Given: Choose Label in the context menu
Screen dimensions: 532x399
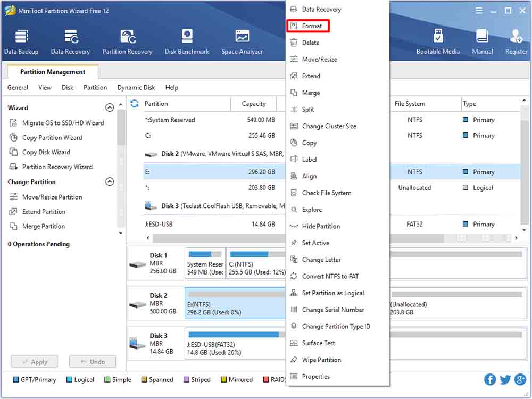Looking at the screenshot, I should pyautogui.click(x=338, y=159).
